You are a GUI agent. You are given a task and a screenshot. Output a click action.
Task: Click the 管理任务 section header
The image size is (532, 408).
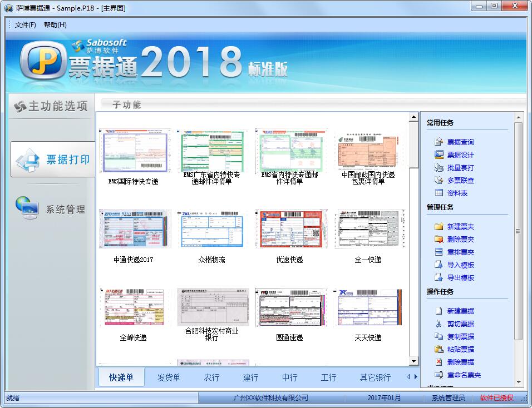(x=440, y=207)
